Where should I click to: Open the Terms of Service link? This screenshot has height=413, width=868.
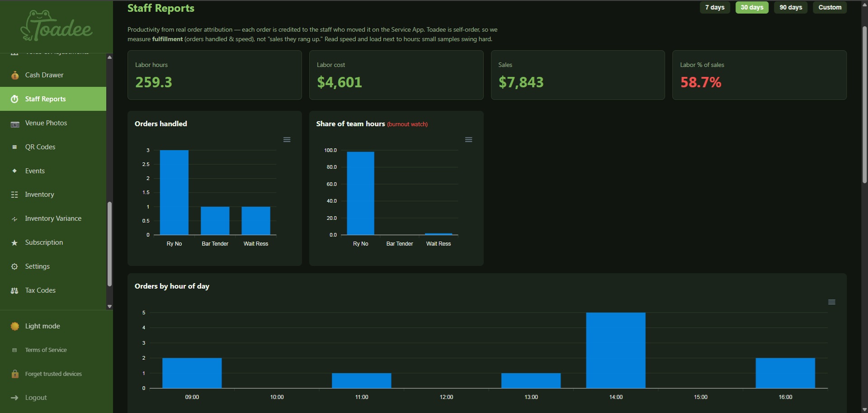(x=56, y=350)
